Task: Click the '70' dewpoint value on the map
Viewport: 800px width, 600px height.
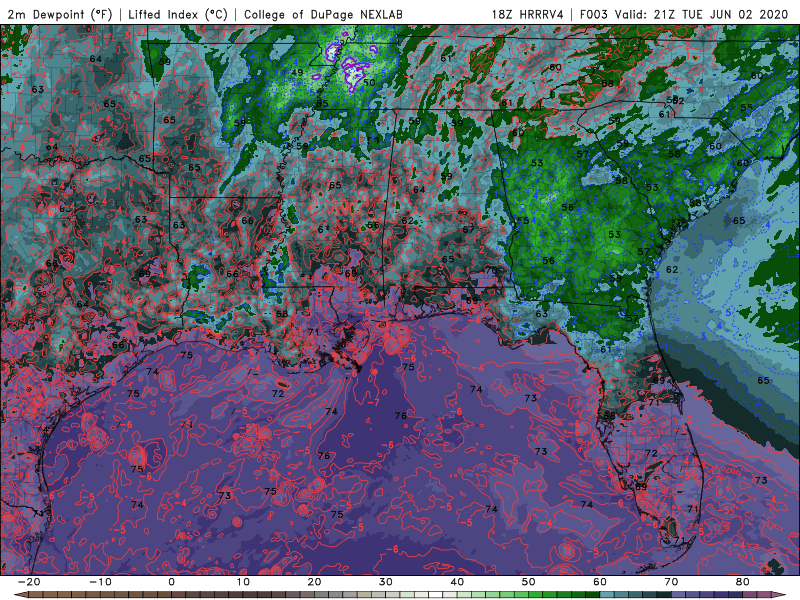Action: pos(491,270)
